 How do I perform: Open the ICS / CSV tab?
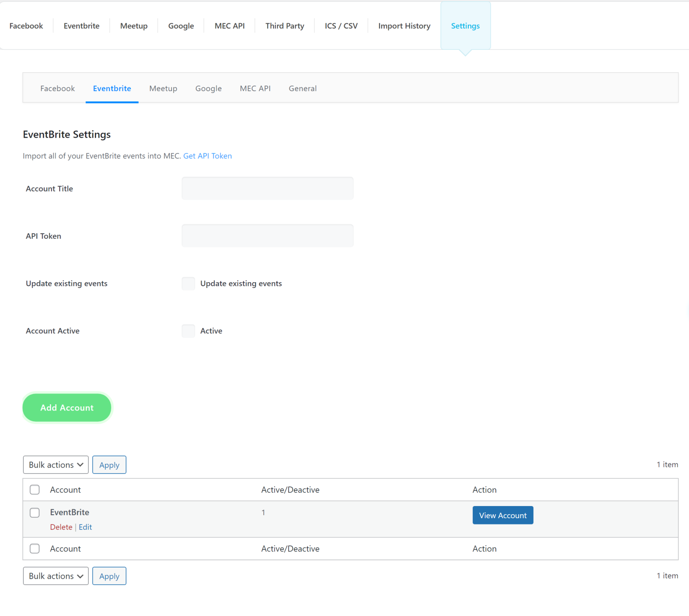pos(340,26)
